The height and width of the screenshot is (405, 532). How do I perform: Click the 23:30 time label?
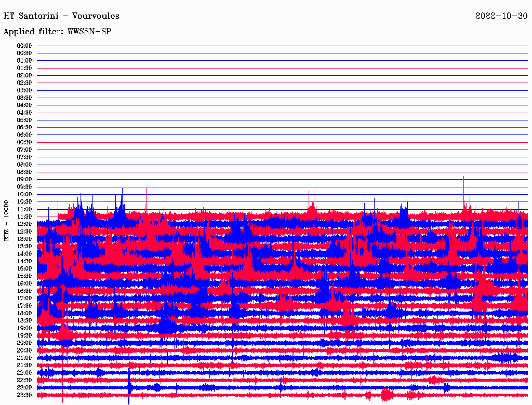[x=24, y=395]
